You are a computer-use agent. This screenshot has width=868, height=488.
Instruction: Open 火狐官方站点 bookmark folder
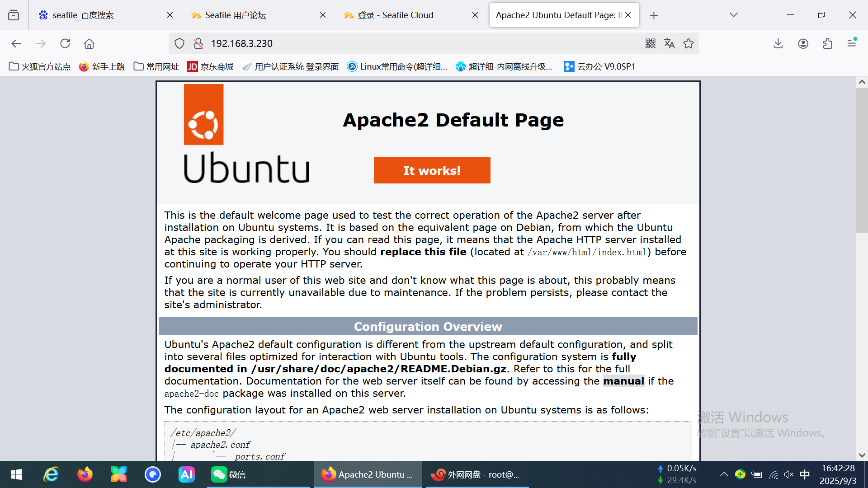coord(40,66)
